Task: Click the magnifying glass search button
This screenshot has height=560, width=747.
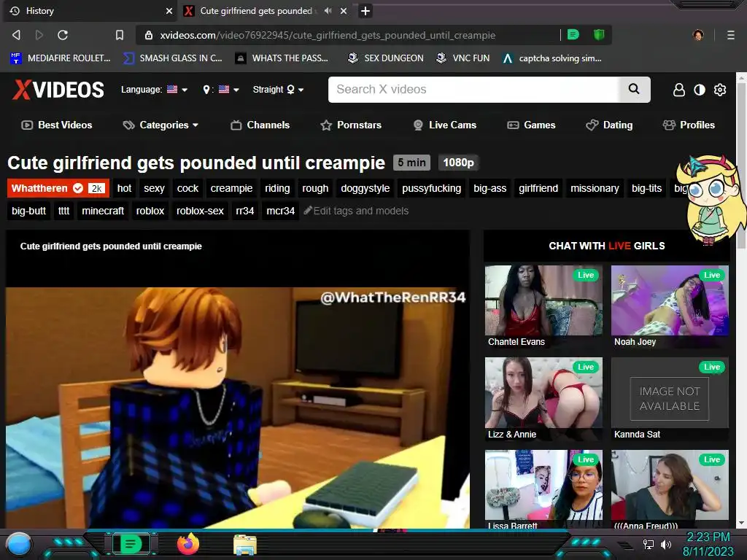Action: 634,89
